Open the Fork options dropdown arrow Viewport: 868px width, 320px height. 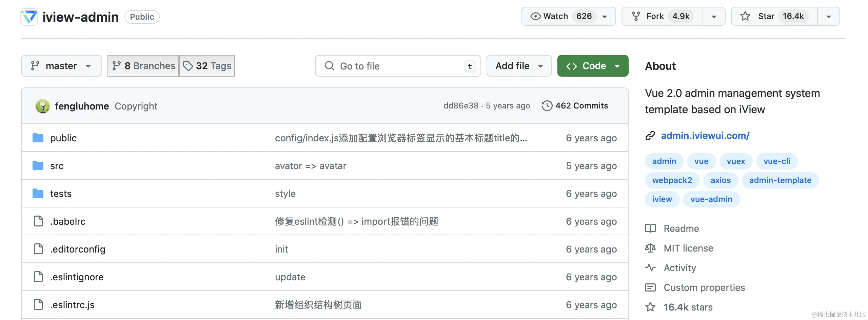pos(714,17)
